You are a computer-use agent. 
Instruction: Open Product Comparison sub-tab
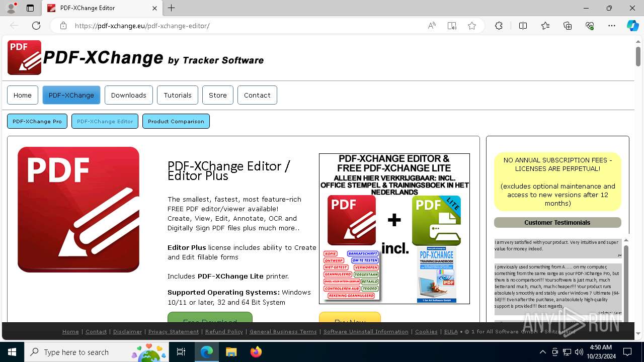[x=176, y=121]
